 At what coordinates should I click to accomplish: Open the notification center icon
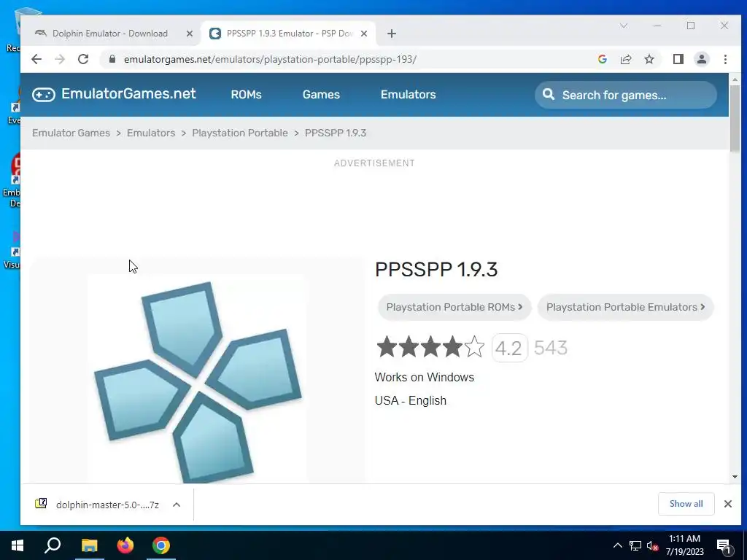(x=724, y=545)
